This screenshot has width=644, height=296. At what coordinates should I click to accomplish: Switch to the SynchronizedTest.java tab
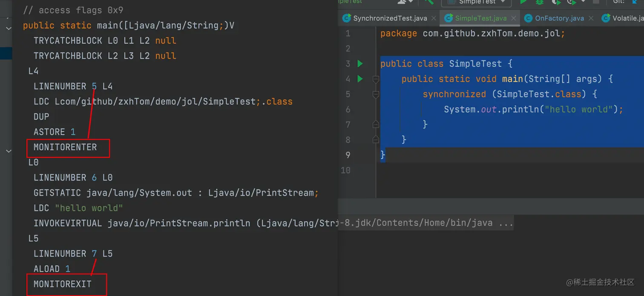click(x=390, y=18)
